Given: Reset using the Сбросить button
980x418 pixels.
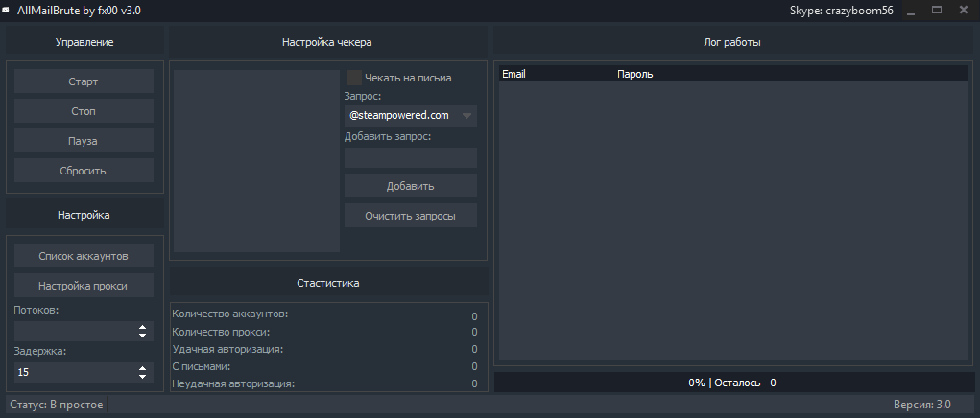Looking at the screenshot, I should click(x=84, y=171).
